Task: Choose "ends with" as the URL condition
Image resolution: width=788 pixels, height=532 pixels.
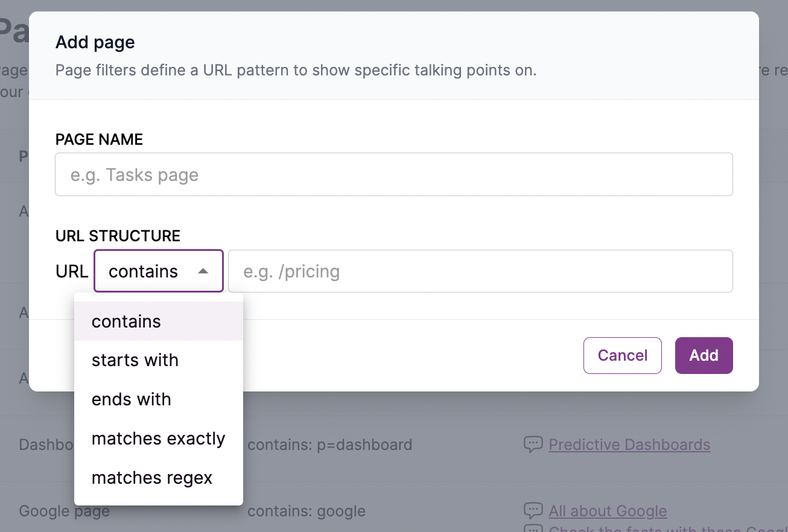Action: (131, 399)
